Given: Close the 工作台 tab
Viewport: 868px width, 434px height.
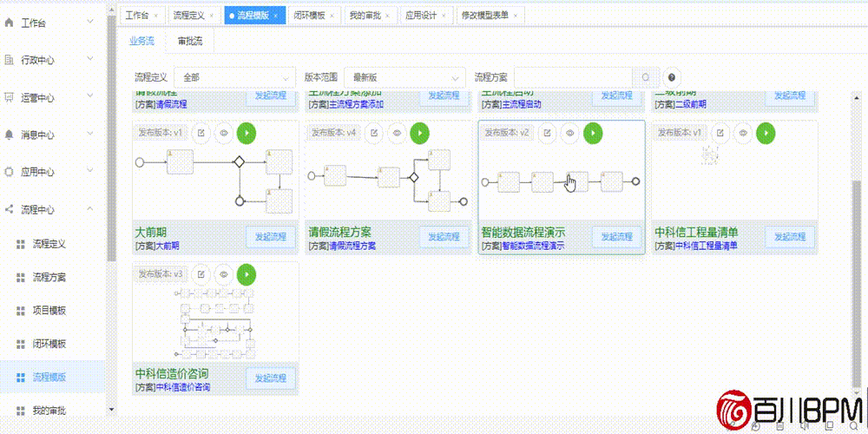Looking at the screenshot, I should click(x=155, y=16).
